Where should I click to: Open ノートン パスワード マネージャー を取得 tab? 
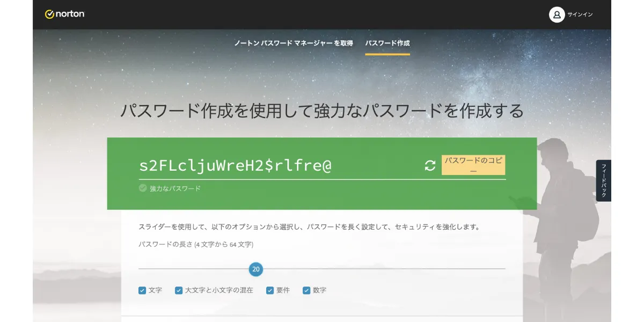(294, 43)
